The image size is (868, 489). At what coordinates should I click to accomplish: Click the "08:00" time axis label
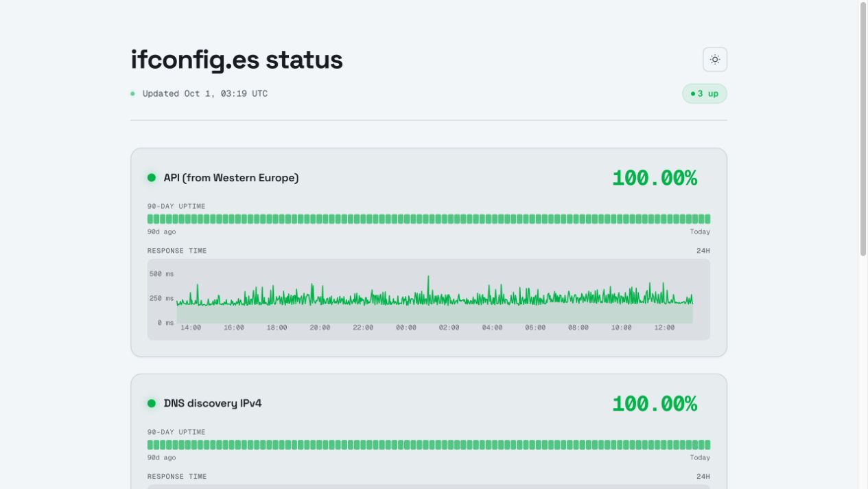pos(578,328)
